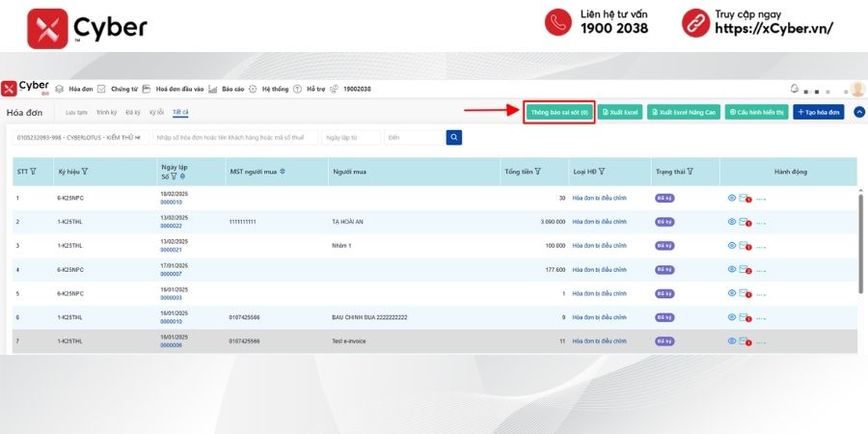This screenshot has height=434, width=868.
Task: Click envelope icon for invoice 0000007
Action: click(x=745, y=270)
